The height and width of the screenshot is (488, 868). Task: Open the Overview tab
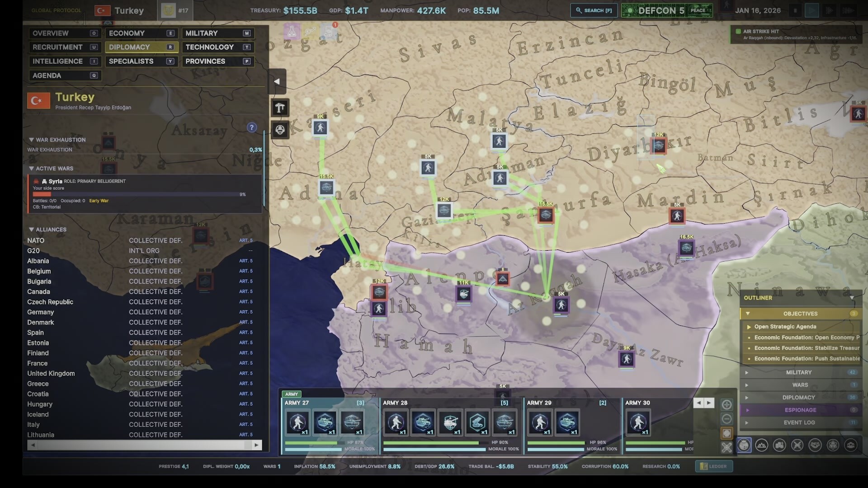[x=65, y=33]
